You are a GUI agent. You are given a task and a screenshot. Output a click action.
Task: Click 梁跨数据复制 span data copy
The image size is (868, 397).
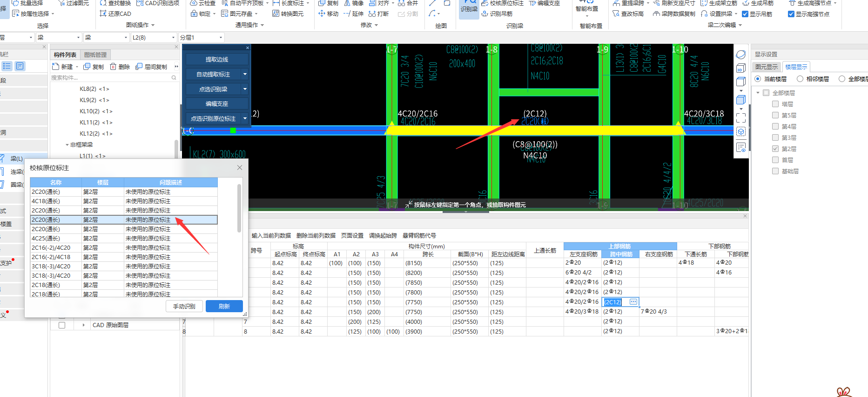tap(674, 14)
